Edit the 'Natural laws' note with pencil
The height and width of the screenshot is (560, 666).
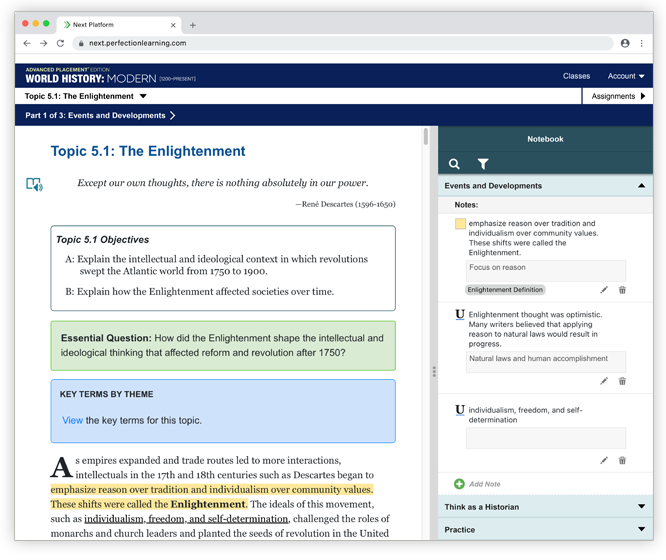tap(604, 381)
